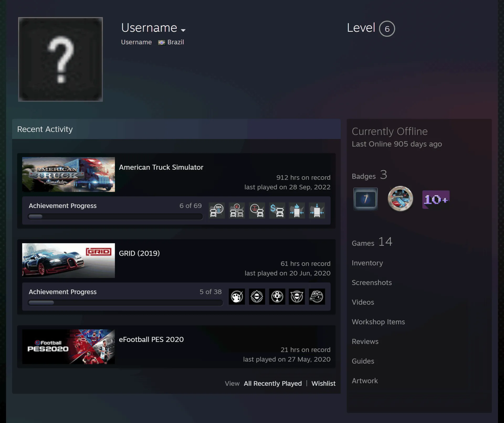Click the second American Truck Simulator achievement icon showing two trucks

click(237, 210)
